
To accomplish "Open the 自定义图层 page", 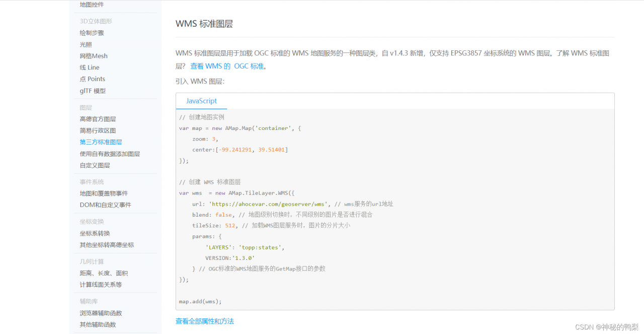I will [95, 165].
